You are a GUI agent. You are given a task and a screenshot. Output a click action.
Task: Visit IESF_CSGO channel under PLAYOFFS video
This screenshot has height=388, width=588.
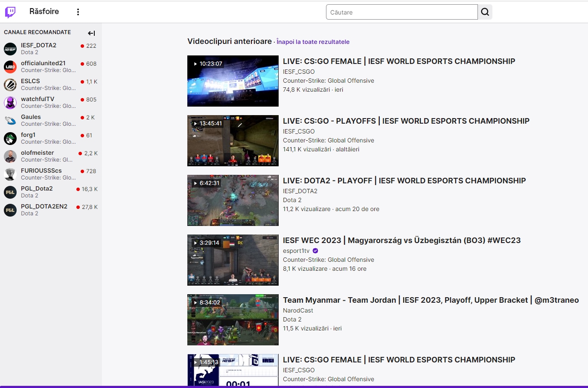[299, 131]
